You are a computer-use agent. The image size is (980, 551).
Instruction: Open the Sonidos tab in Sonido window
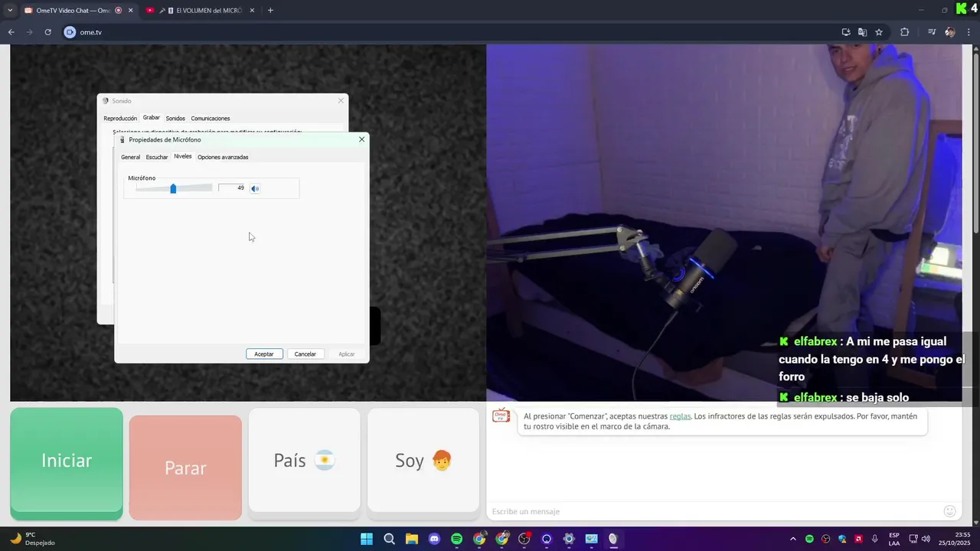tap(175, 119)
